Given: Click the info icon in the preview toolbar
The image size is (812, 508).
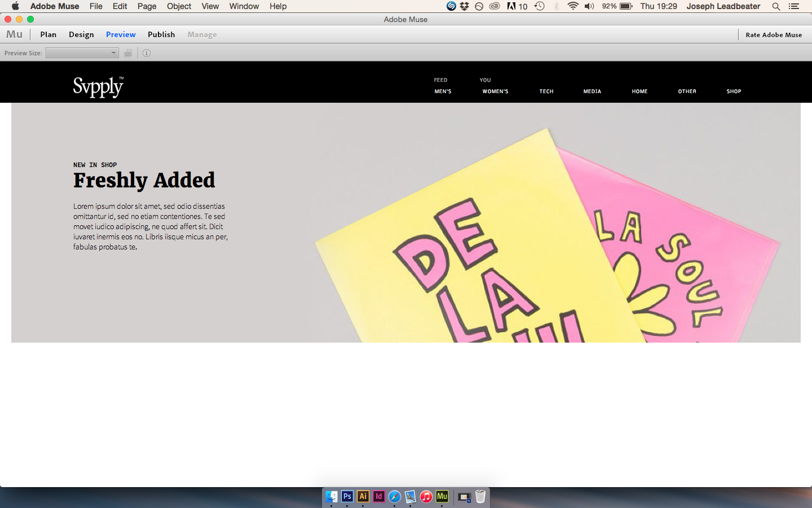Looking at the screenshot, I should (x=147, y=53).
